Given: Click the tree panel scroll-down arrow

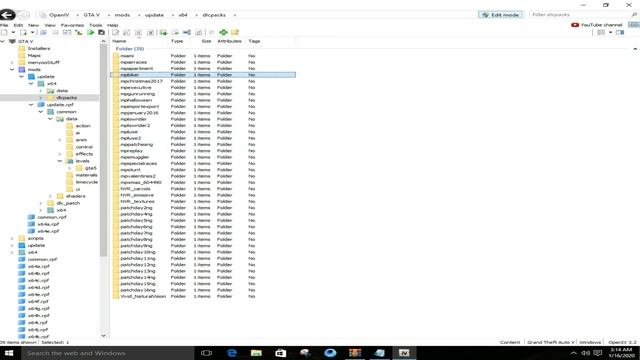Looking at the screenshot, I should [x=103, y=336].
